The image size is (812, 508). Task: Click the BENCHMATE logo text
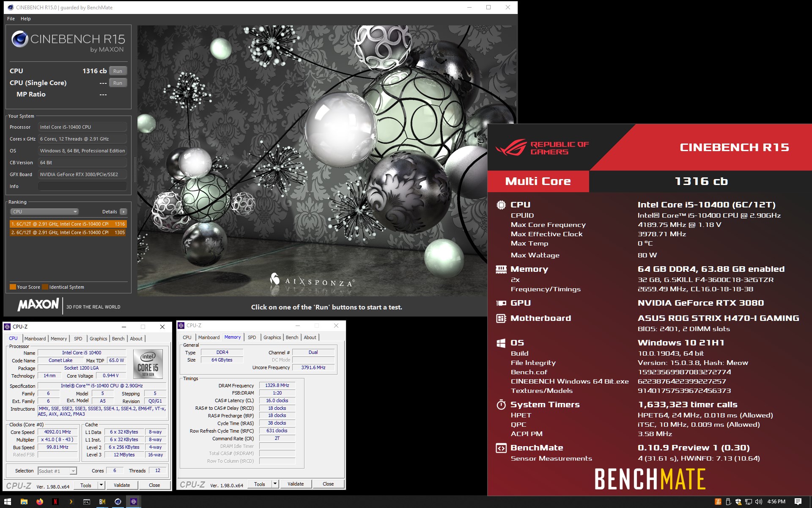(650, 479)
